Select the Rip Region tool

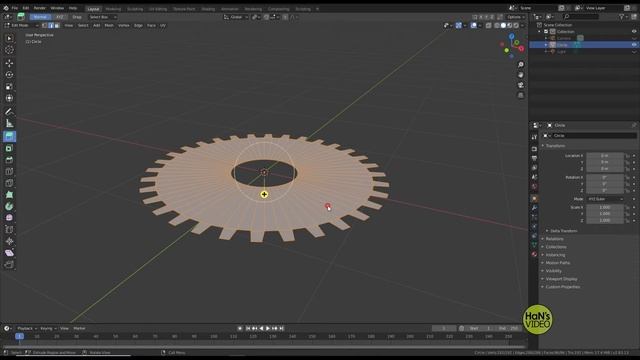[9, 265]
